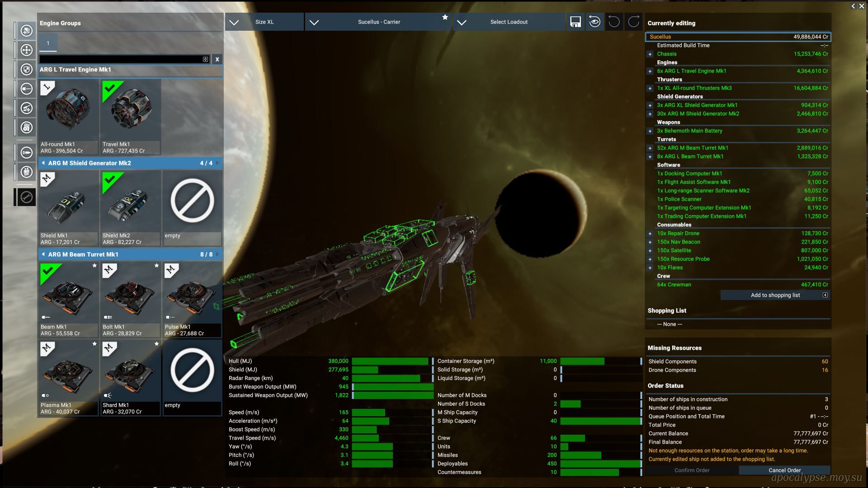
Task: Click the back arrow at top right
Action: [853, 6]
